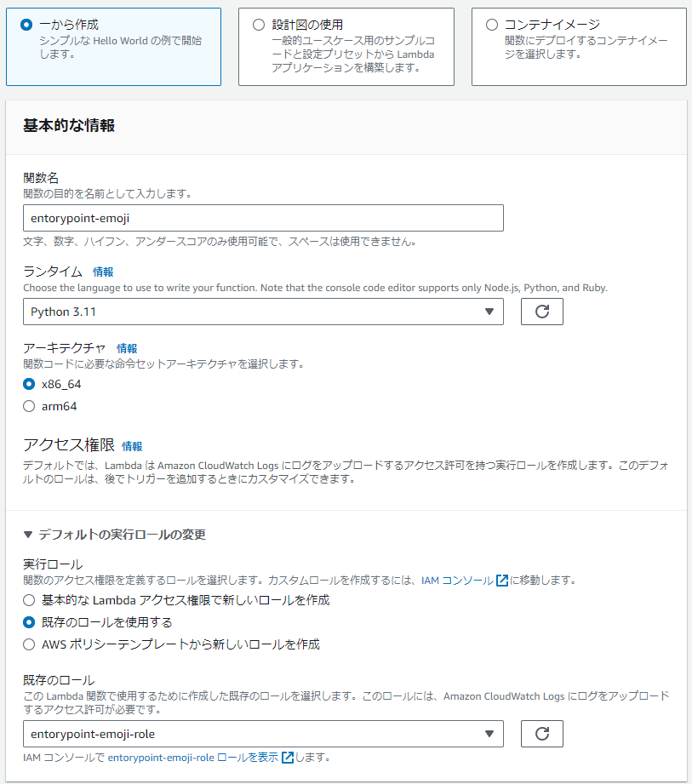Image resolution: width=692 pixels, height=784 pixels.
Task: Select AWS ポリシーテンプレートから新しいロールを作成 radio
Action: pos(29,644)
